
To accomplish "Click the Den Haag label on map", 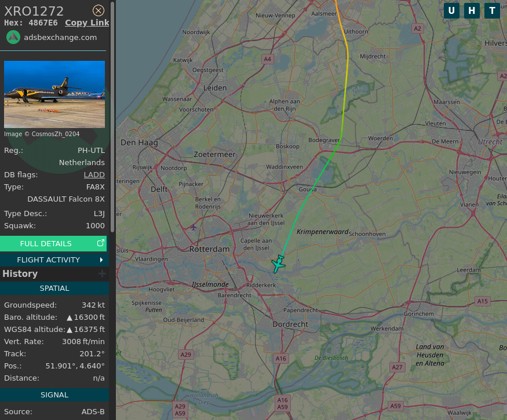I will point(139,143).
